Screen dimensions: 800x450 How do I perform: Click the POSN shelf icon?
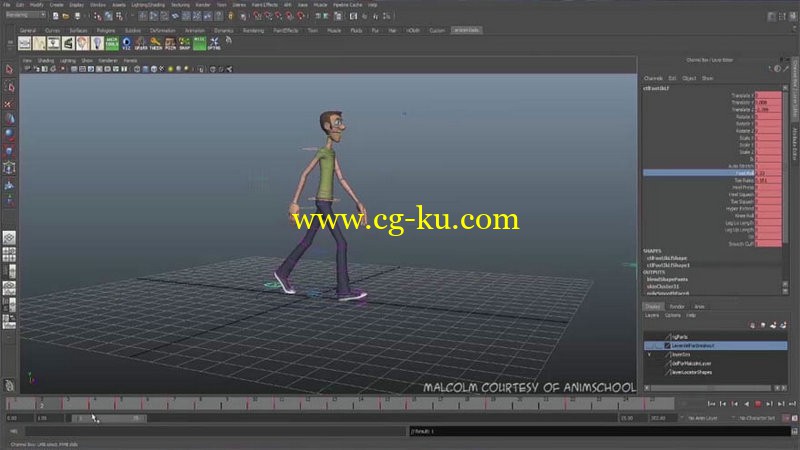[170, 43]
